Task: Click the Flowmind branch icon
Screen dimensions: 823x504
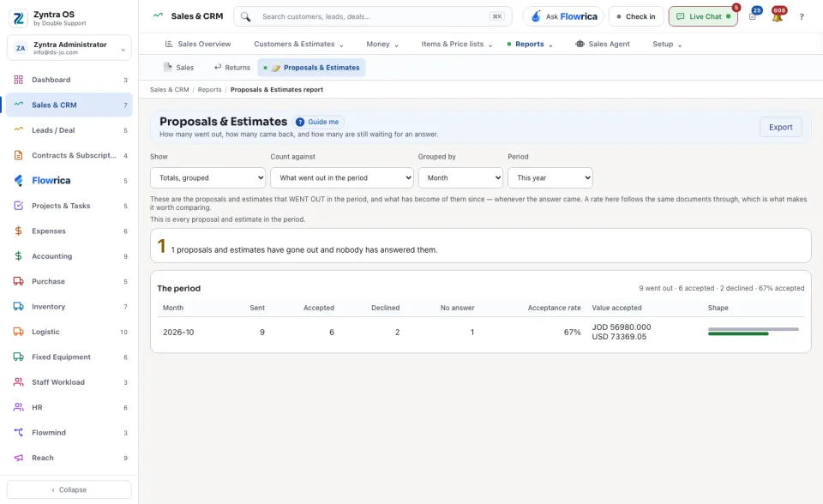Action: (x=18, y=433)
